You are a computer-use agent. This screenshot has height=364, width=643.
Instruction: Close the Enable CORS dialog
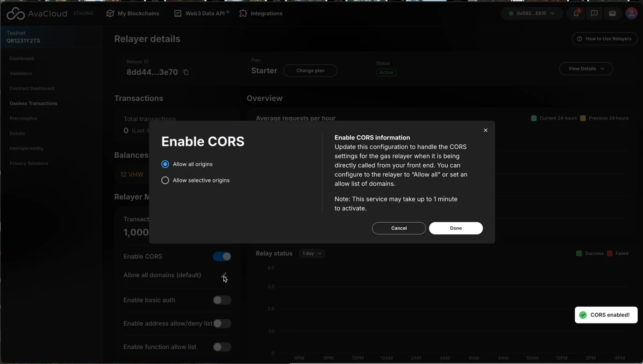tap(486, 130)
